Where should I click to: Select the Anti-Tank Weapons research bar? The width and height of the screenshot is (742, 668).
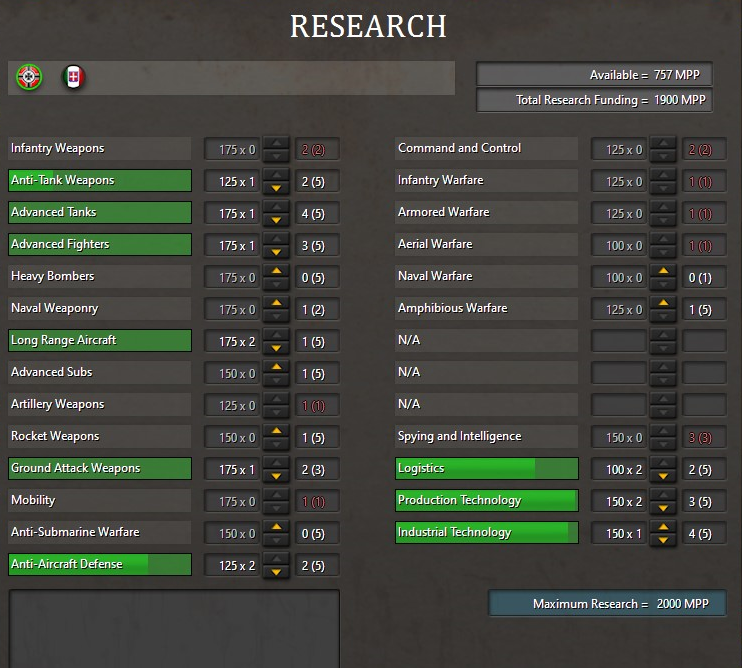tap(100, 180)
